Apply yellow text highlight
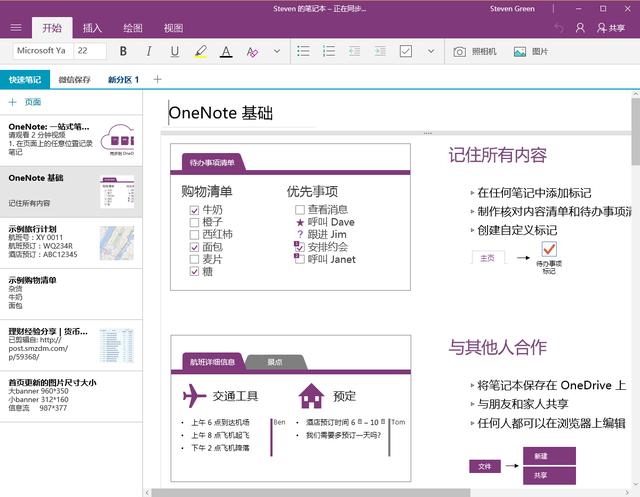 pos(200,51)
